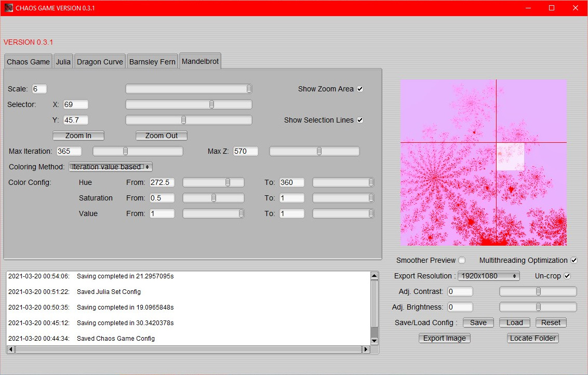Click the log panel scrollbar down arrow
The width and height of the screenshot is (588, 375).
(x=375, y=341)
